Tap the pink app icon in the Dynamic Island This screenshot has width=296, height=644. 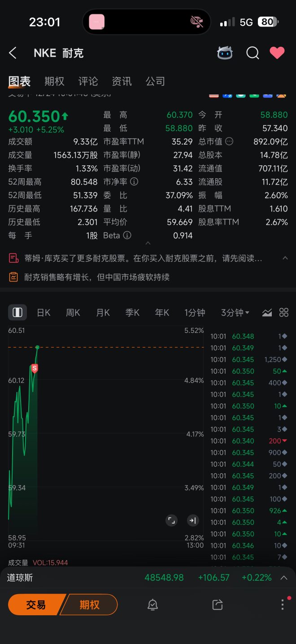pyautogui.click(x=97, y=22)
